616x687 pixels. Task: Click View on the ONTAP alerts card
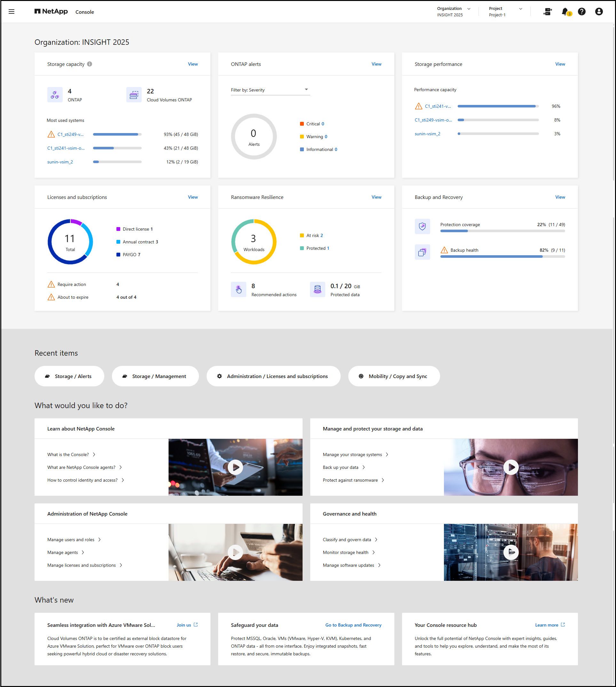(376, 64)
